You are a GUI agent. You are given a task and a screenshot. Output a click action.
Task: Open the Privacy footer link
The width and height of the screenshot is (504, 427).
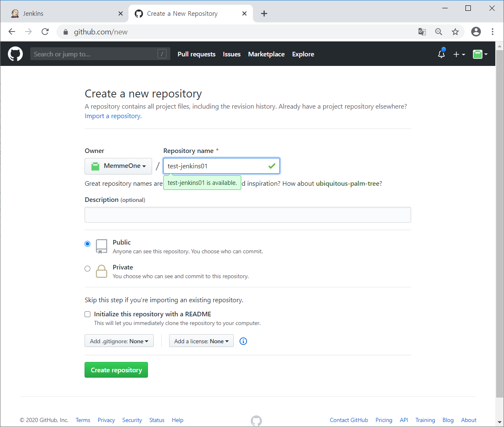click(x=106, y=420)
